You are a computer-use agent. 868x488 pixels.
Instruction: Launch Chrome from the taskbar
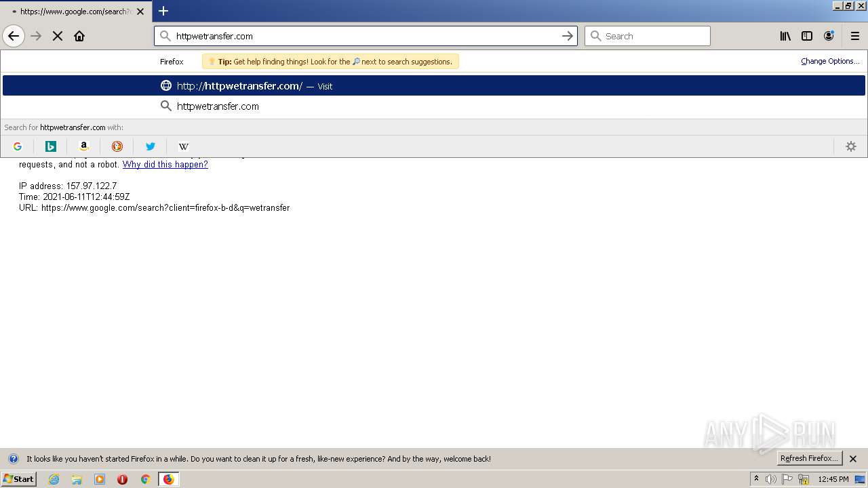[145, 479]
